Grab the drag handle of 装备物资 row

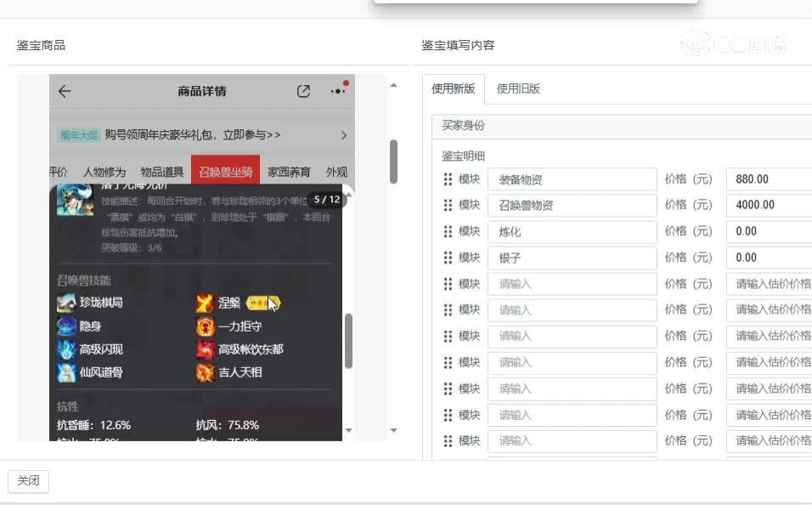tap(448, 179)
